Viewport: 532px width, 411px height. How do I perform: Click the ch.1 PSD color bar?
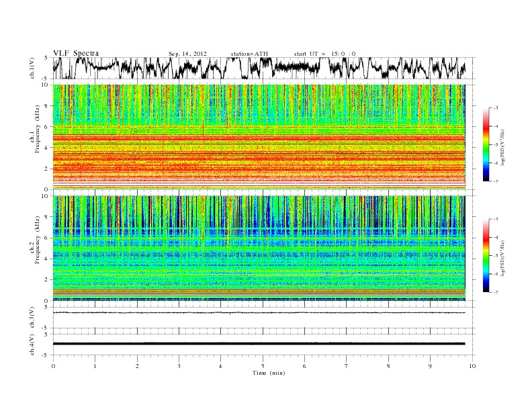(486, 145)
